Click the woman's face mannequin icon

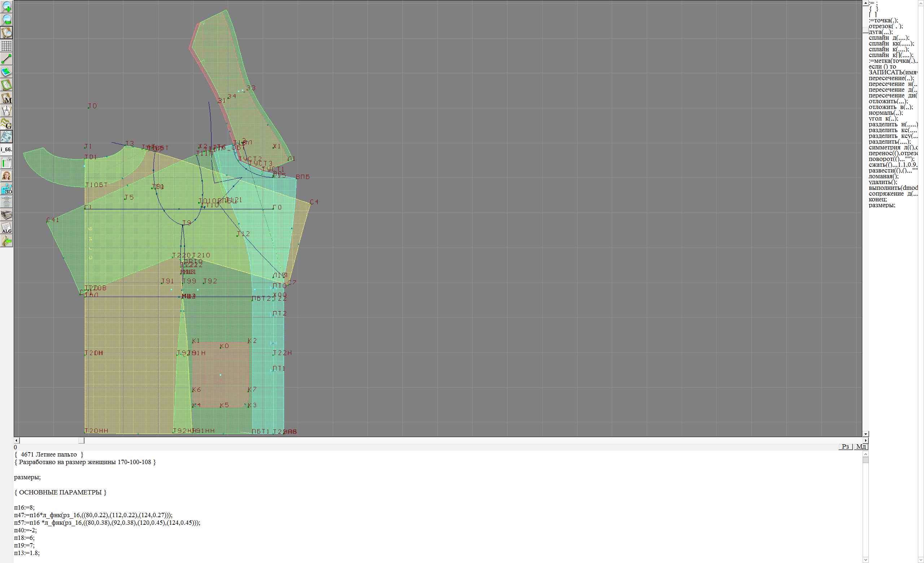7,176
